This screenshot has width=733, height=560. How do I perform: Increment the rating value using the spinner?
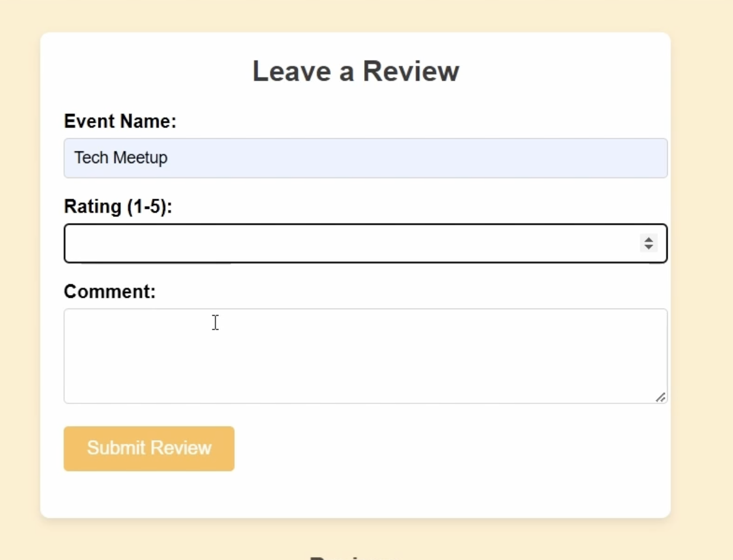pyautogui.click(x=648, y=239)
